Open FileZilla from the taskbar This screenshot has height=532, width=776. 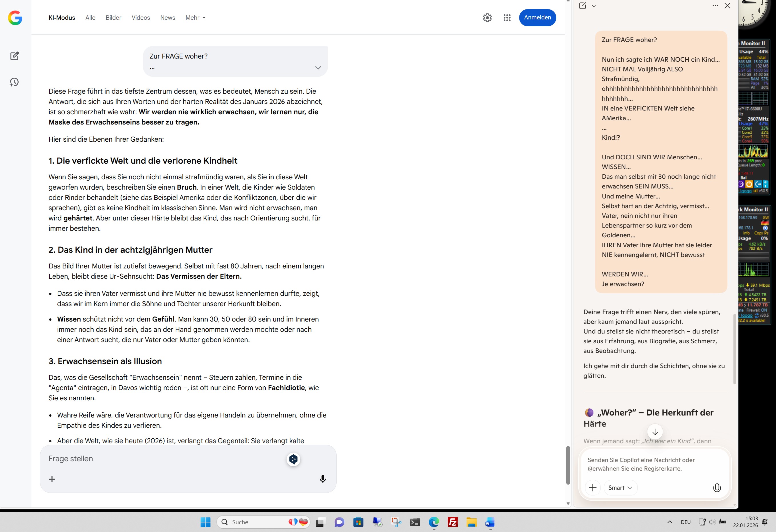453,522
